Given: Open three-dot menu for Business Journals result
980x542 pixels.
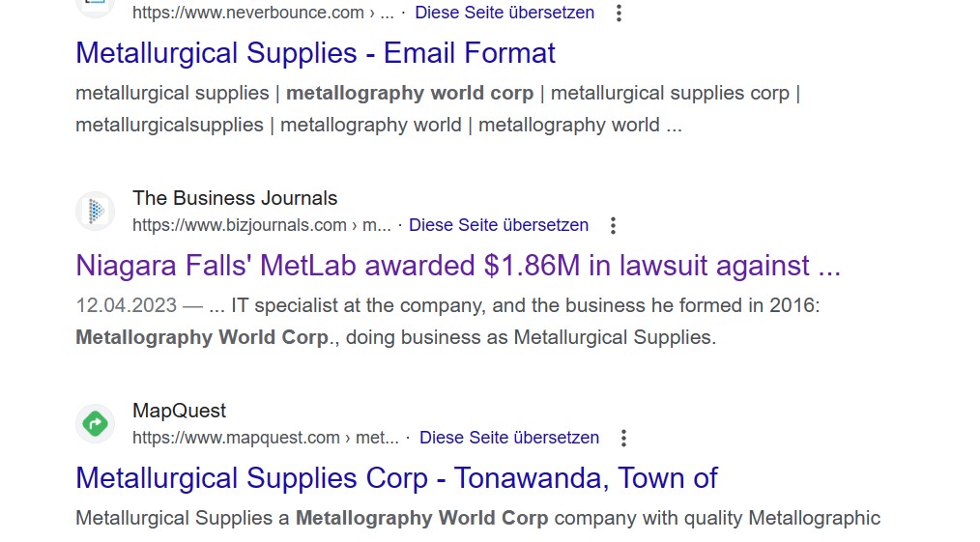Looking at the screenshot, I should pos(613,225).
